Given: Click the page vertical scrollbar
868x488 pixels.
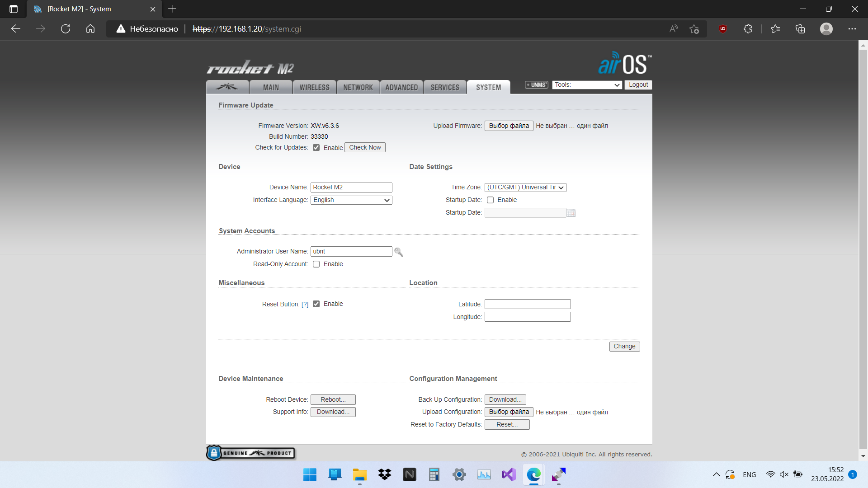Looking at the screenshot, I should click(863, 250).
